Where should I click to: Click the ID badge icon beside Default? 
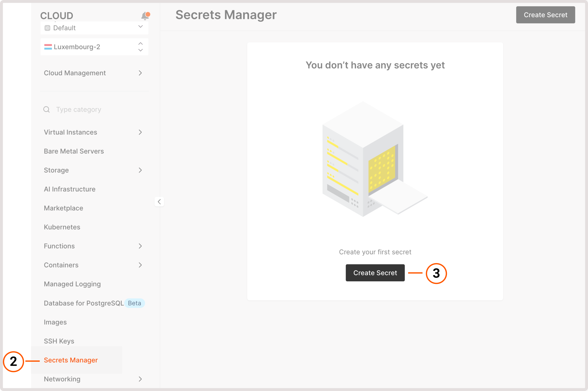click(47, 28)
